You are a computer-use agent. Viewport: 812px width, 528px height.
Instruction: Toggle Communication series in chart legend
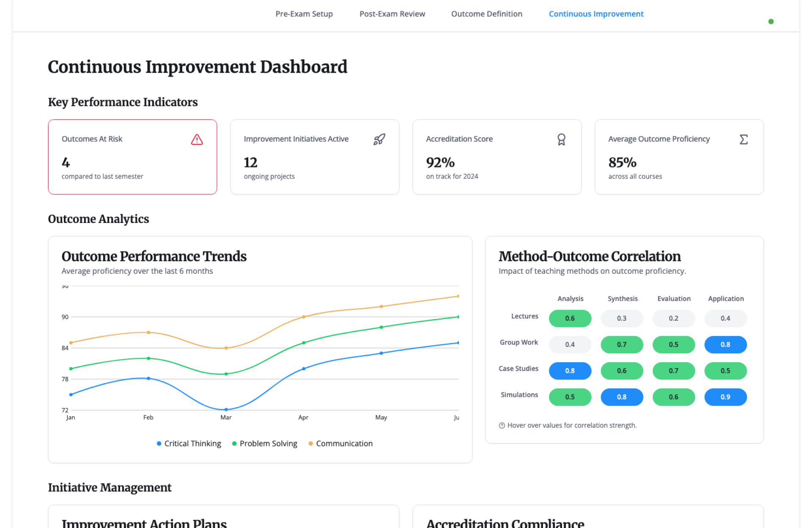coord(340,443)
